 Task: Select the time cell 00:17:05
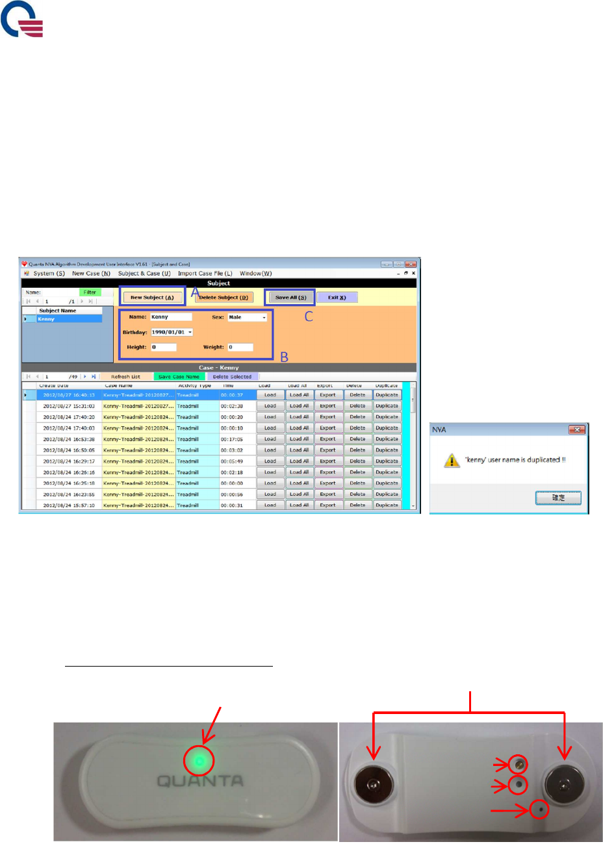pos(237,439)
